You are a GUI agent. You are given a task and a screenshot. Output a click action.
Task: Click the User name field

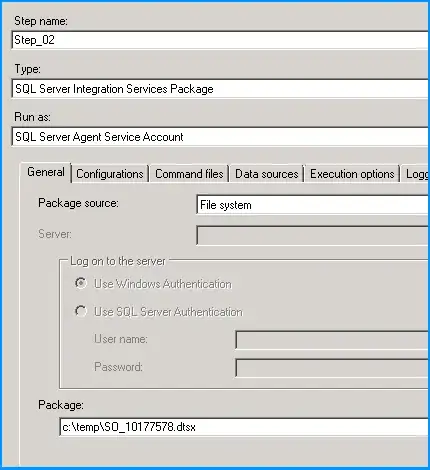[332, 340]
